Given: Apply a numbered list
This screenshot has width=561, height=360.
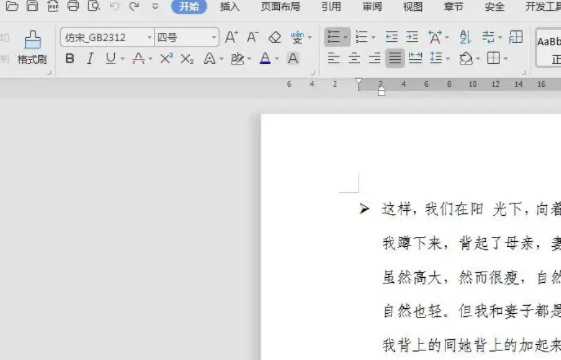Looking at the screenshot, I should [x=362, y=37].
